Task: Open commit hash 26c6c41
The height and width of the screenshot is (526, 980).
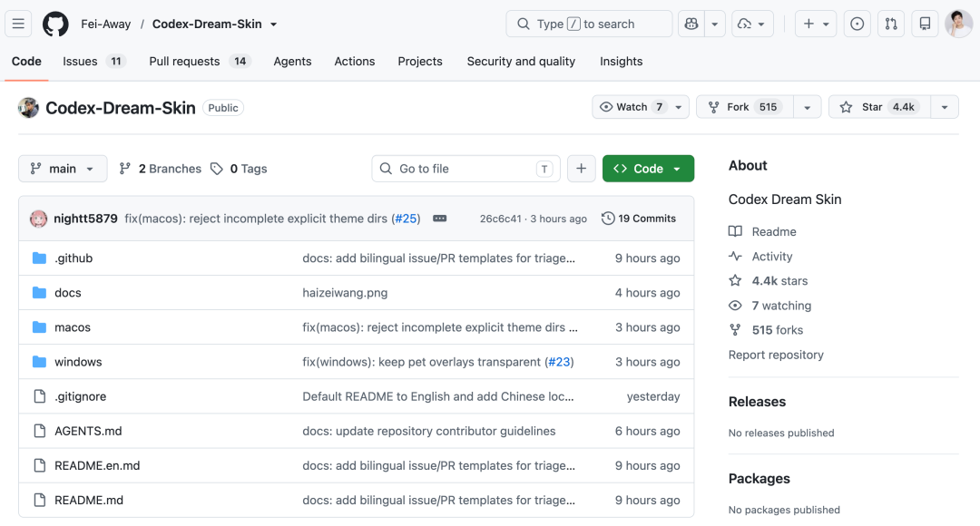Action: [500, 219]
